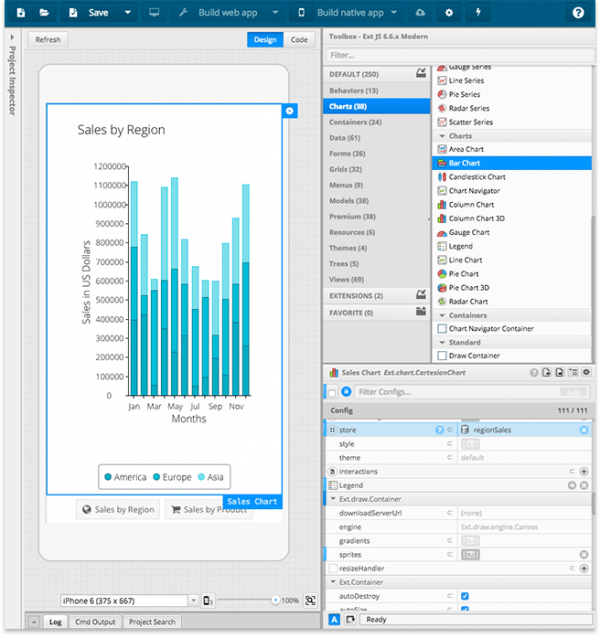Open the iPhone 6 device size dropdown
The height and width of the screenshot is (638, 600).
pyautogui.click(x=193, y=600)
